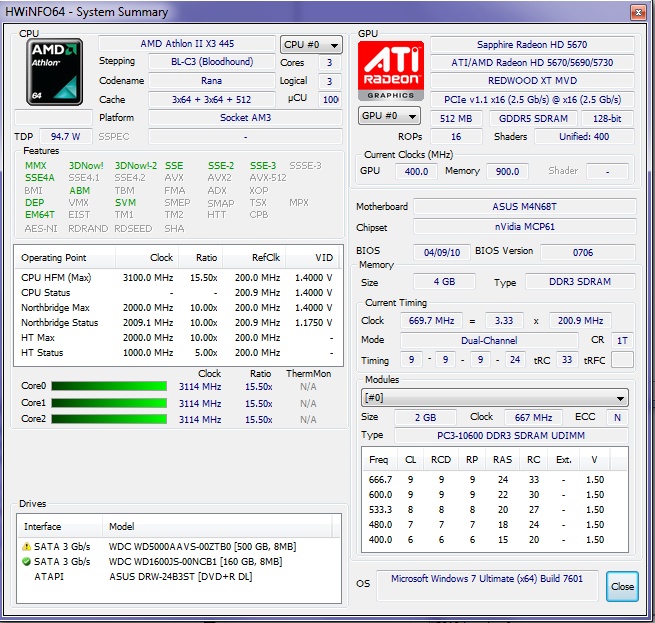The image size is (655, 623).
Task: Click the Model column header in Drives
Action: tap(217, 526)
